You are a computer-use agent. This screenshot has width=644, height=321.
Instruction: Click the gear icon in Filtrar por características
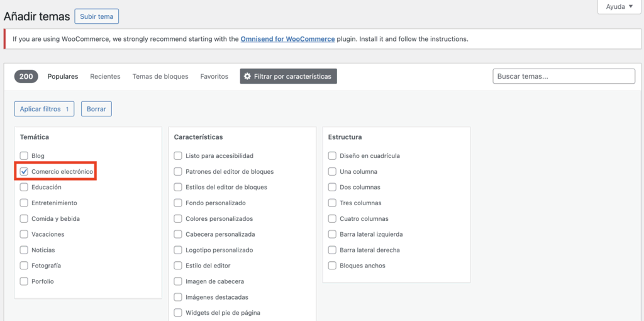coord(247,77)
